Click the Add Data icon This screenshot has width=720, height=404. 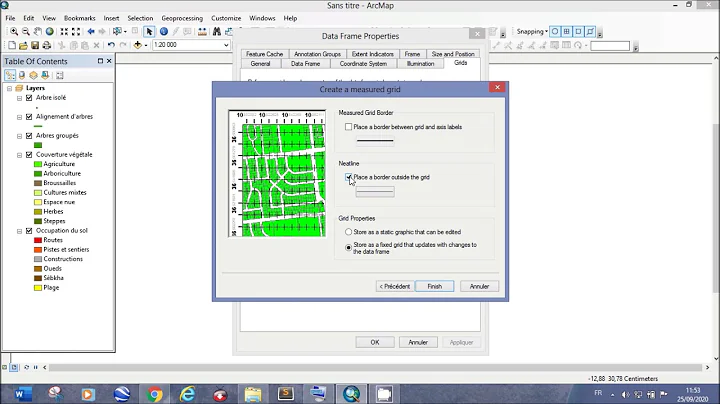click(x=137, y=45)
